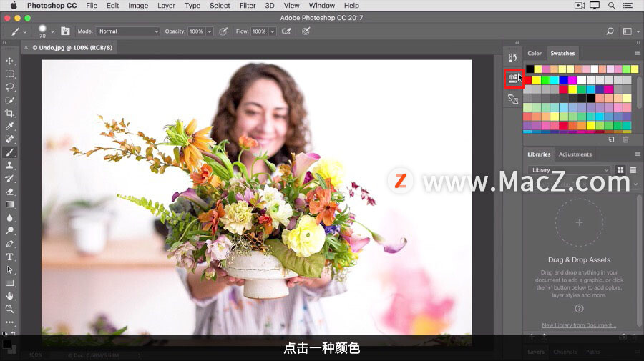Screen dimensions: 644x361
Task: Pick the pure blue swatch
Action: click(564, 80)
